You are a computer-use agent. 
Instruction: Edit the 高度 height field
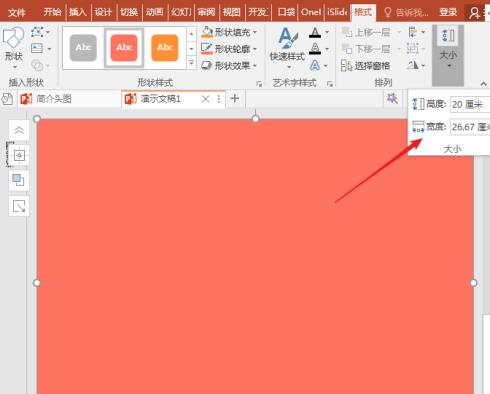[x=470, y=105]
